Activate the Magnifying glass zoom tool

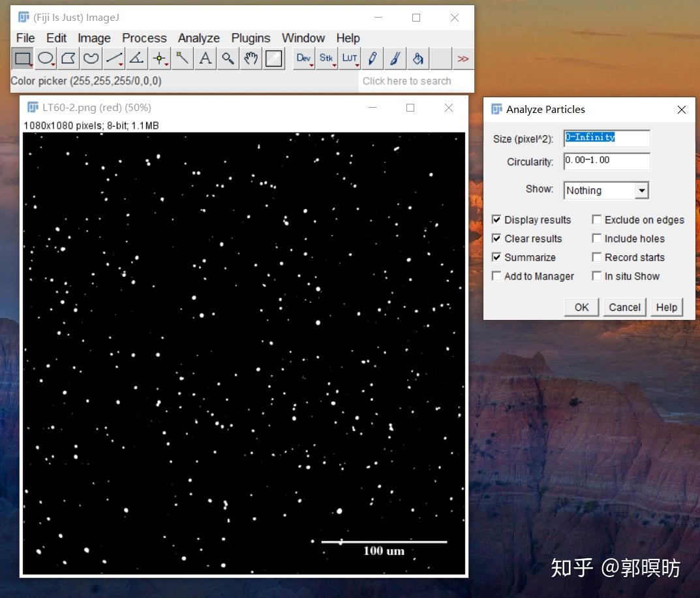click(228, 58)
